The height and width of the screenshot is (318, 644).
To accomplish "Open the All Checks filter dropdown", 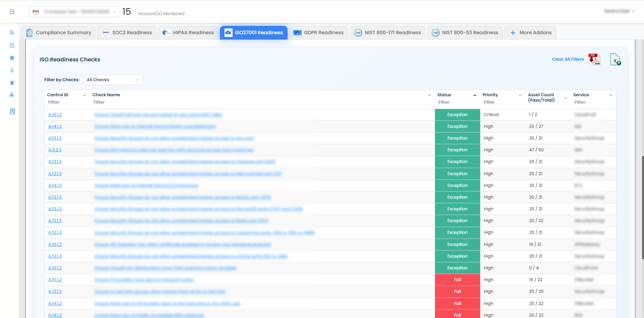I will coord(113,79).
